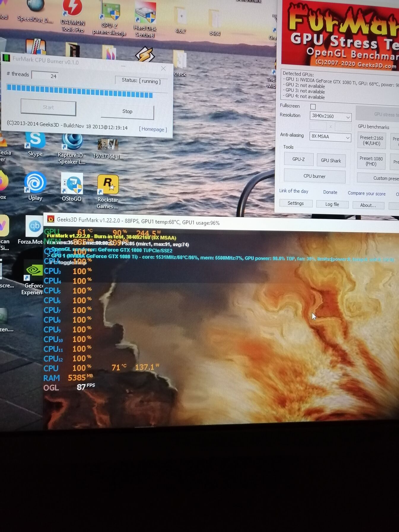Enable the Fullscreen checkbox in FurMark
399x532 pixels.
click(313, 107)
